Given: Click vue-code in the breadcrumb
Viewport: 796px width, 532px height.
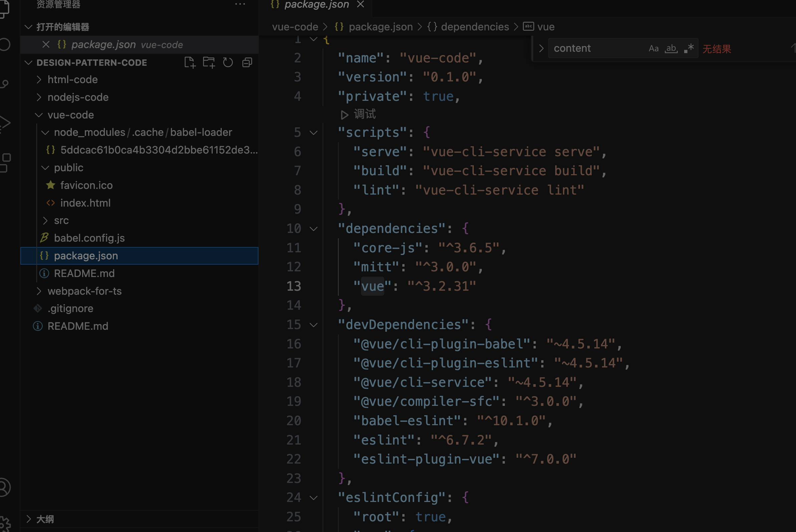Looking at the screenshot, I should point(295,27).
